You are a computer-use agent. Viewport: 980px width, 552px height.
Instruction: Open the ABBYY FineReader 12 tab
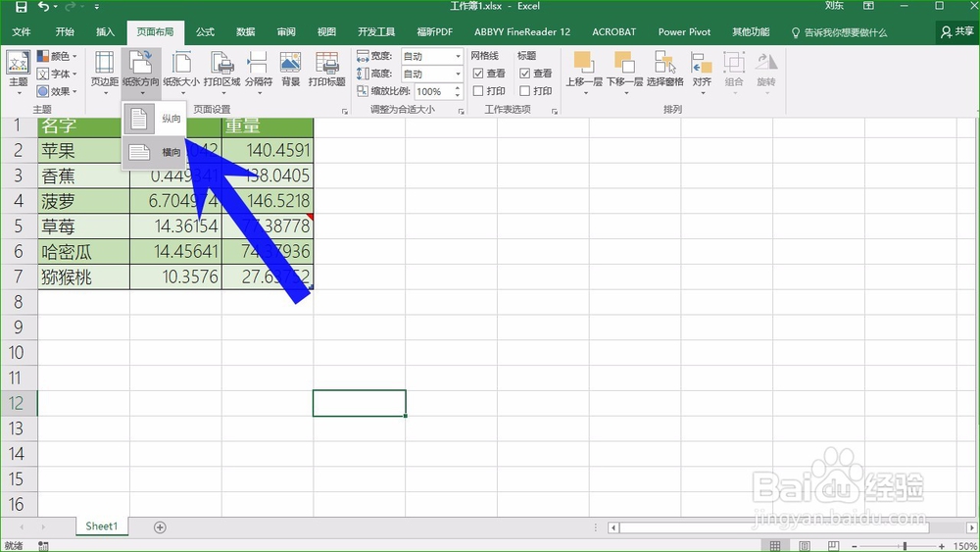point(522,32)
